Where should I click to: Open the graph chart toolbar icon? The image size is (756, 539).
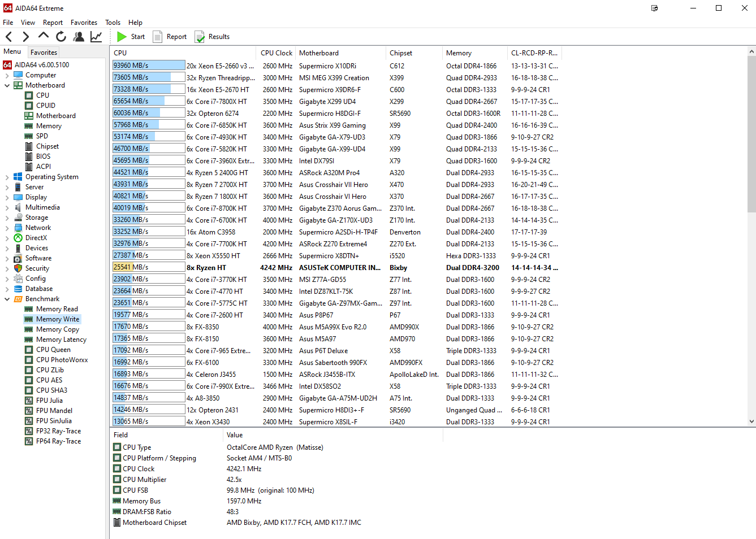coord(96,37)
